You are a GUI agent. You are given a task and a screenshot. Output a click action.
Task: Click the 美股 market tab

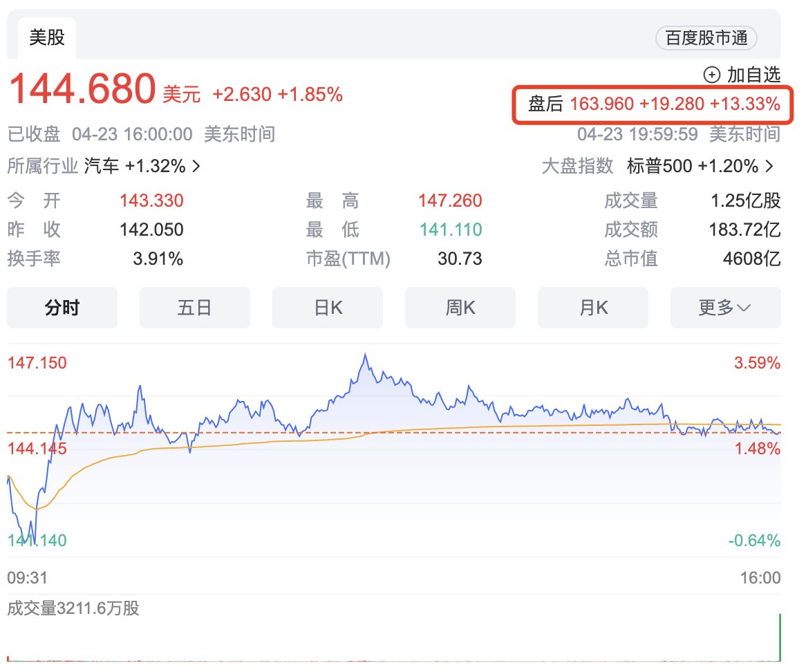(x=47, y=38)
